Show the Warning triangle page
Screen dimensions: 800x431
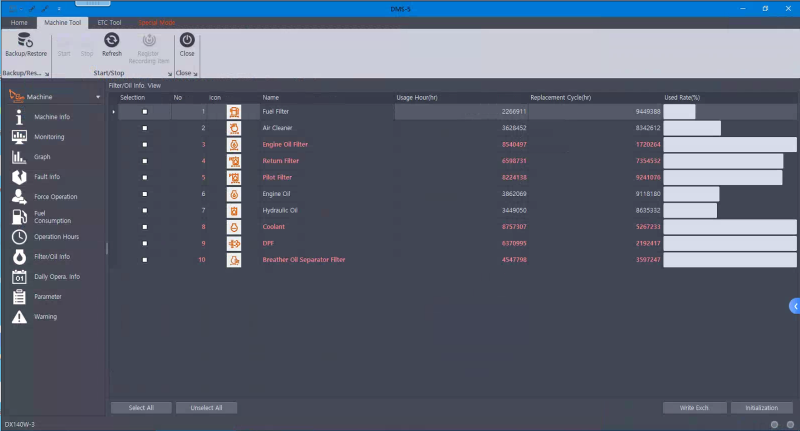[19, 317]
